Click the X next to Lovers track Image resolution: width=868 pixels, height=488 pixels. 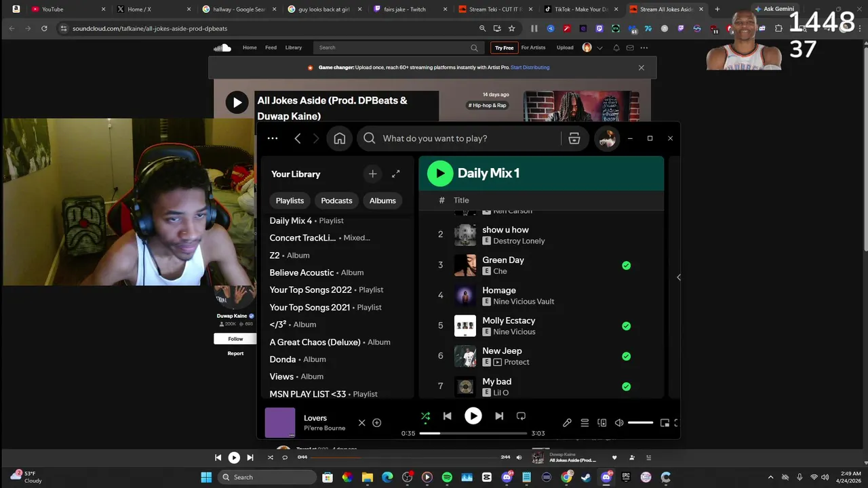pos(361,423)
